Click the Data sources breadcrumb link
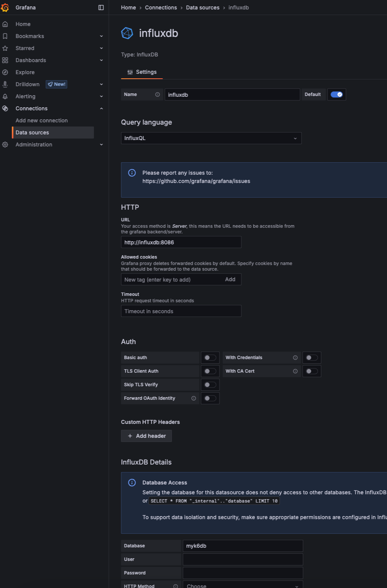The height and width of the screenshot is (588, 387). click(203, 8)
